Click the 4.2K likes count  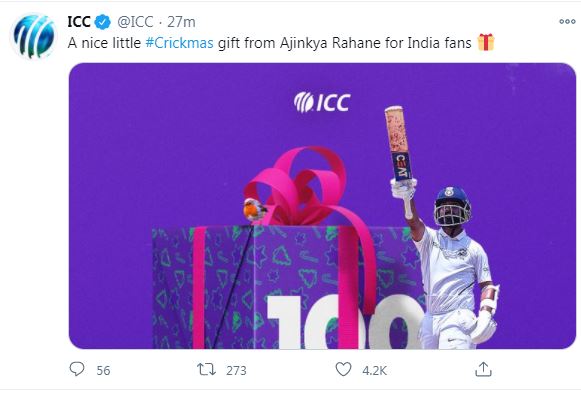(375, 370)
